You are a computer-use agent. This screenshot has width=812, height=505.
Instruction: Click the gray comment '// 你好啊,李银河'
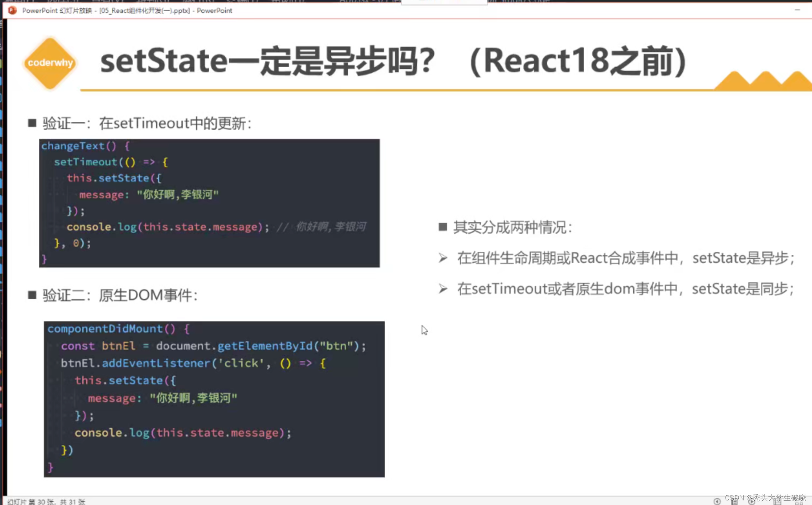coord(321,227)
